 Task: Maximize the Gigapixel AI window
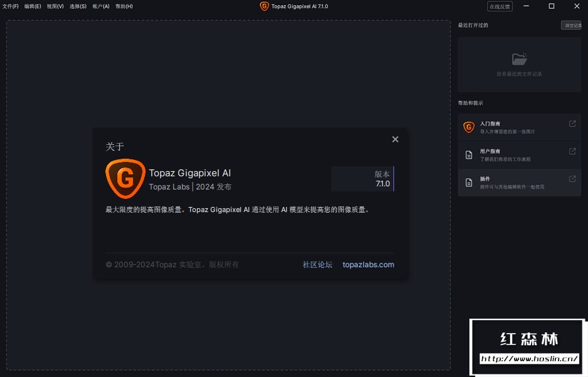tap(551, 6)
